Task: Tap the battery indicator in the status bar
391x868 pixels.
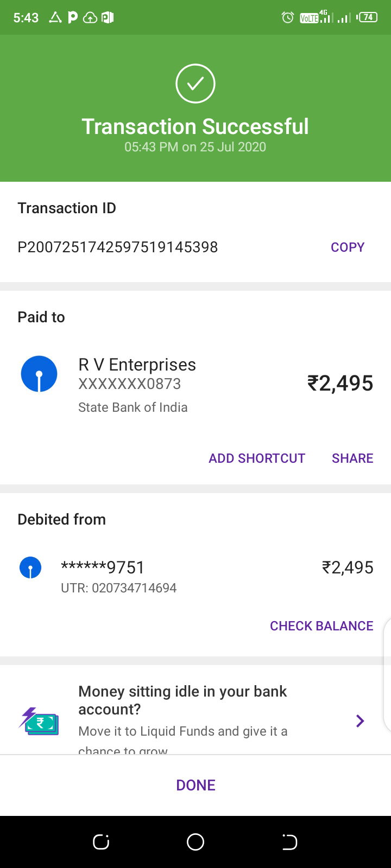Action: click(368, 17)
